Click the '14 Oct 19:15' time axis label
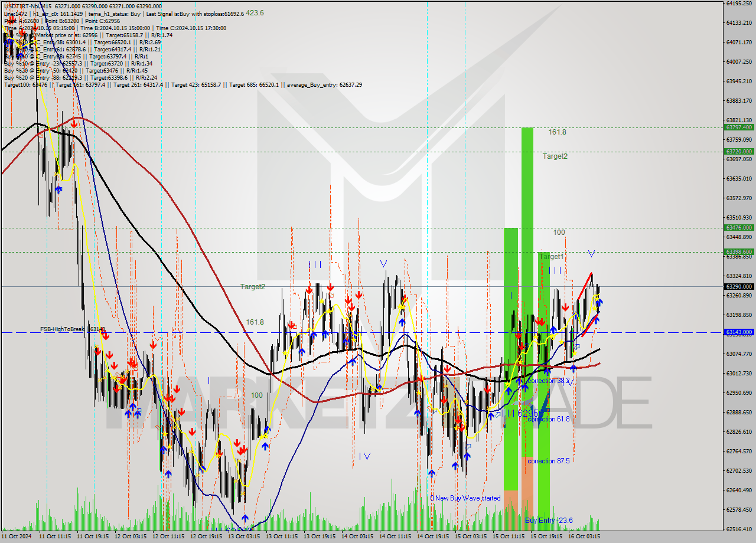The width and height of the screenshot is (756, 543). (433, 537)
